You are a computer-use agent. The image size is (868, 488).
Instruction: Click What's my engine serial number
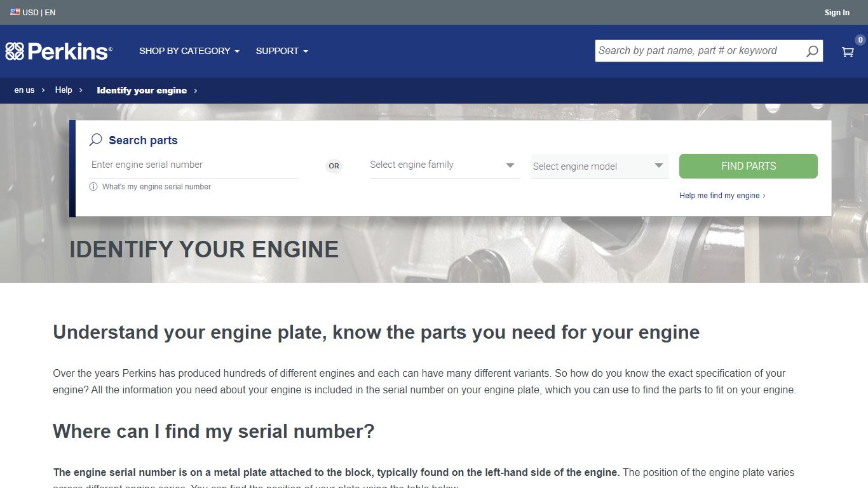coord(156,187)
